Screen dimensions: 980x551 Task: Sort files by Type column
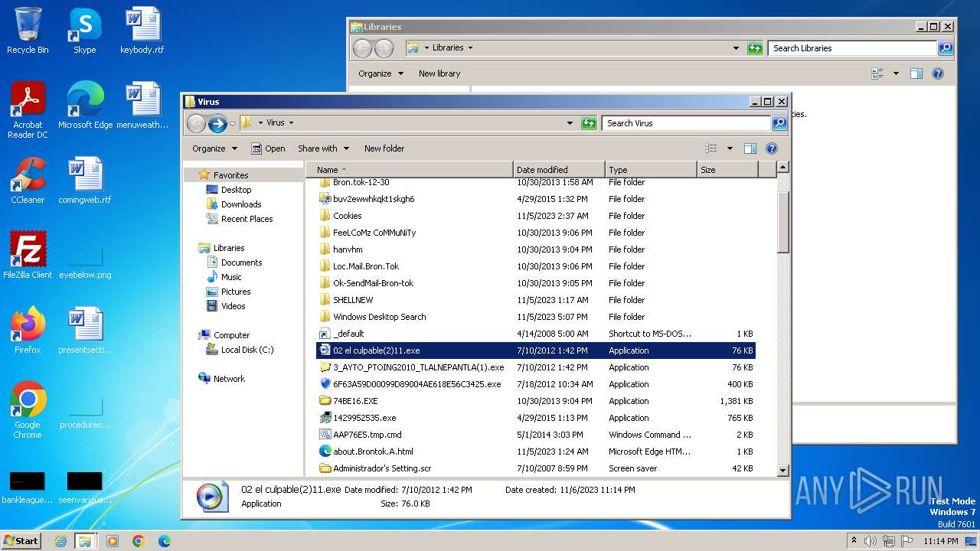(x=651, y=169)
